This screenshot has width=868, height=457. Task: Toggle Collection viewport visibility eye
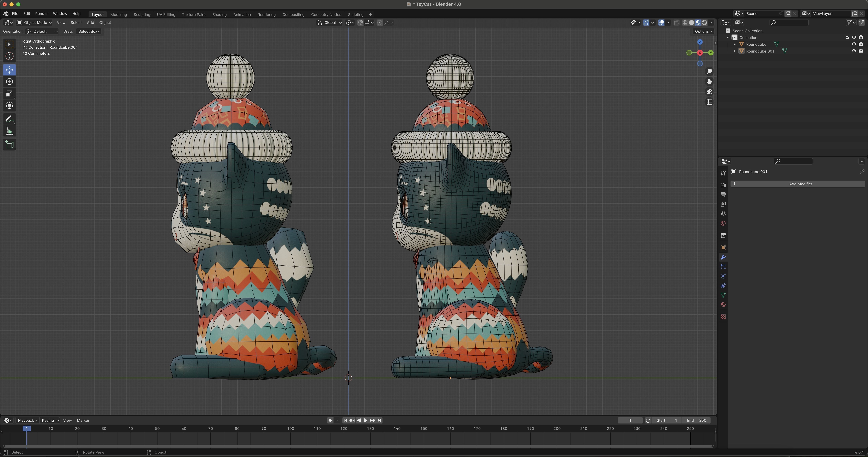854,37
